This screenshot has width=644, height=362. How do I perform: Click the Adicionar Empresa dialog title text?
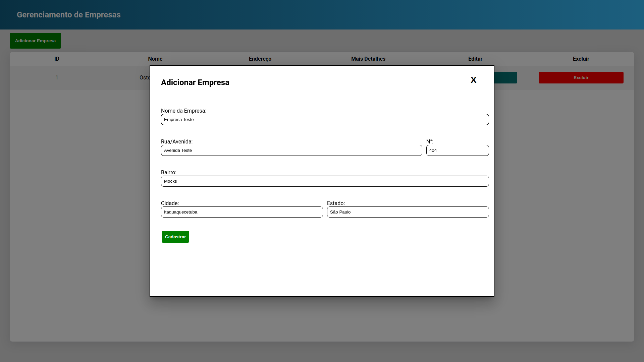click(195, 82)
